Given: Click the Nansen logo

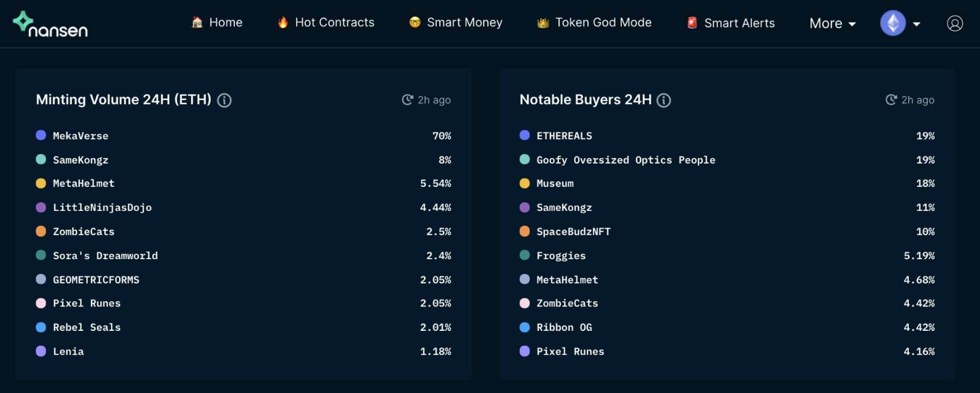Looking at the screenshot, I should (x=51, y=24).
